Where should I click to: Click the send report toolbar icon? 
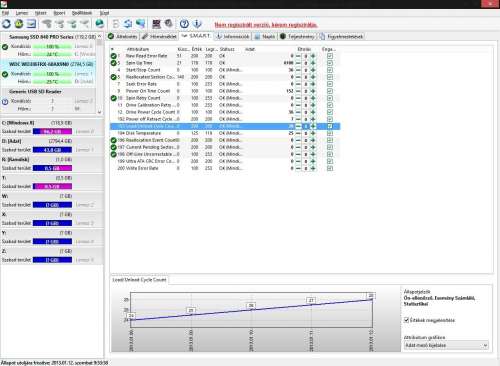pos(31,24)
